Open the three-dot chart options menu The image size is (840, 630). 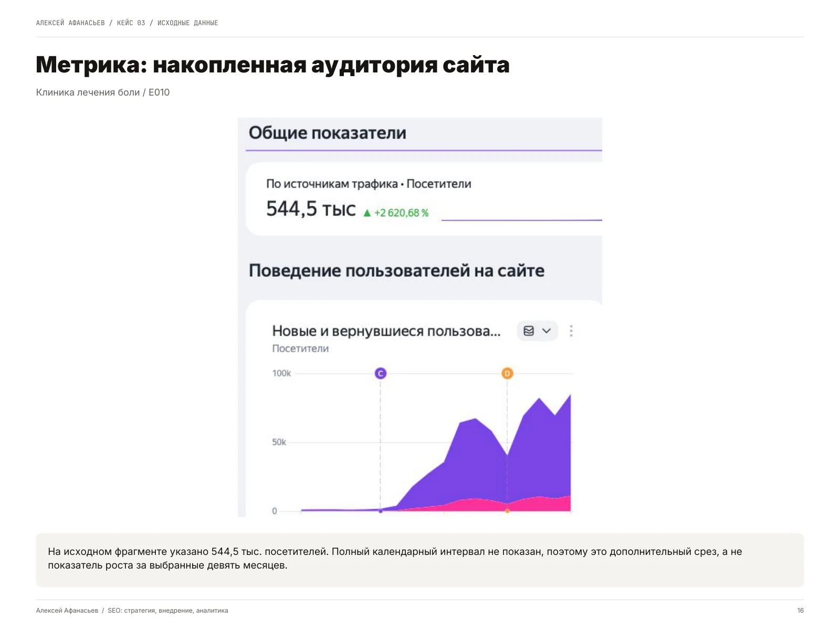[571, 331]
